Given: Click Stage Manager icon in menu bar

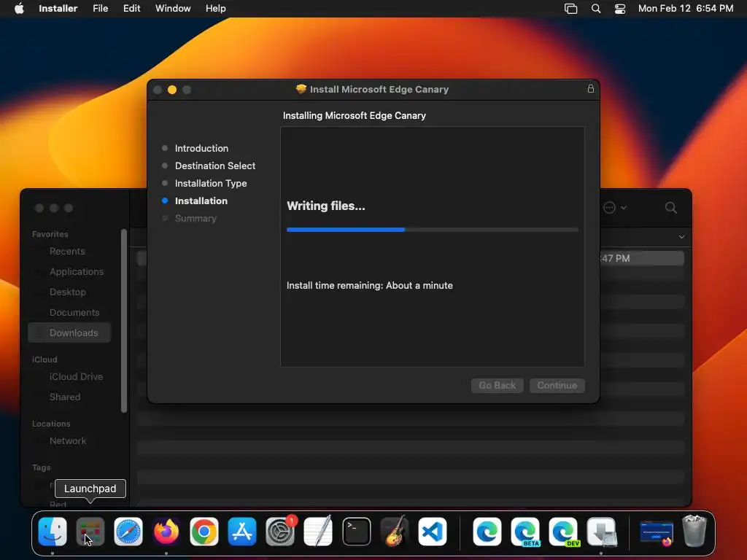Looking at the screenshot, I should pos(570,9).
